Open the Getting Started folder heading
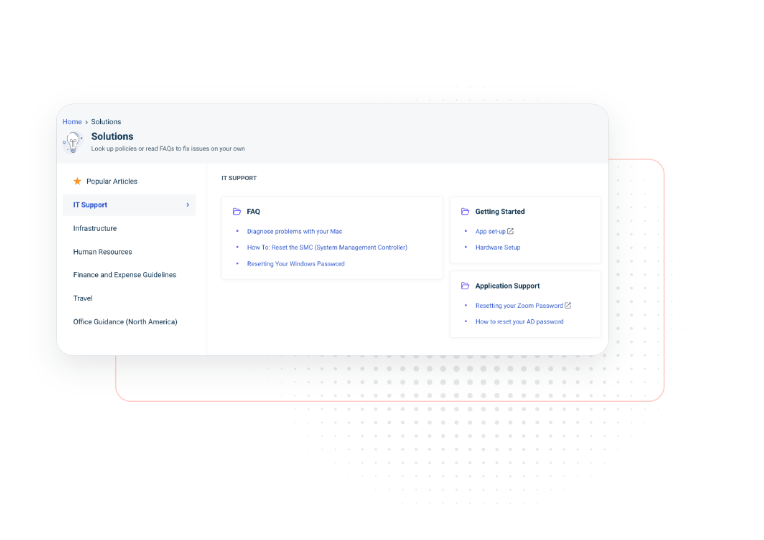The height and width of the screenshot is (540, 764). pos(500,212)
